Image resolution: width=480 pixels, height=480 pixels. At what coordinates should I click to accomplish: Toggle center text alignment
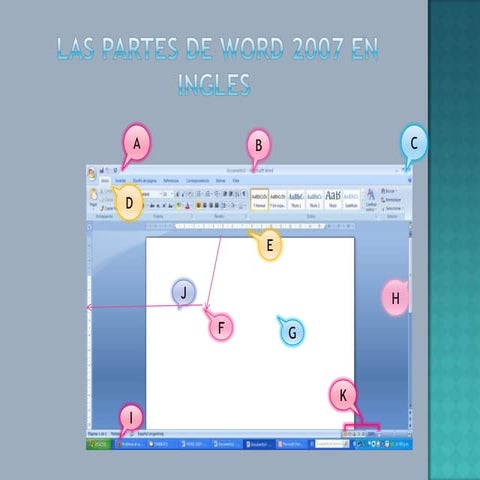click(x=205, y=206)
